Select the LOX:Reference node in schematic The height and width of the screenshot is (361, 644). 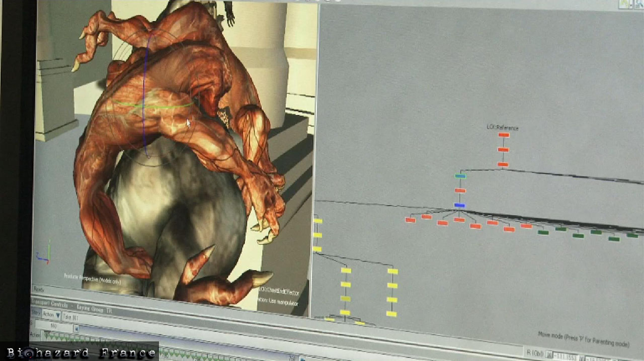(x=504, y=135)
